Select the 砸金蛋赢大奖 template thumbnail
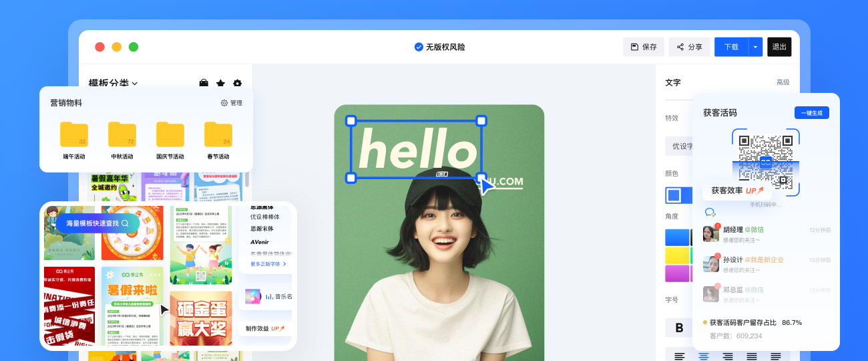The height and width of the screenshot is (361, 868). pyautogui.click(x=201, y=318)
